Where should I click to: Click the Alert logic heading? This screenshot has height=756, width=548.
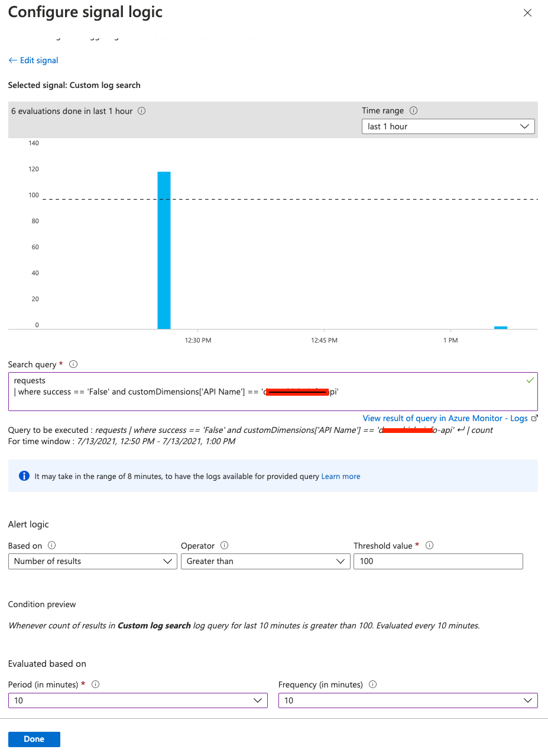click(28, 524)
